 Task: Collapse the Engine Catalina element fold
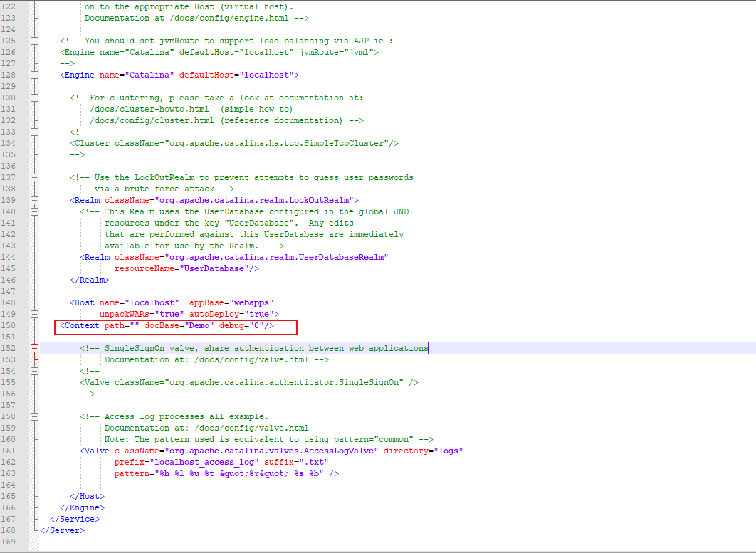33,75
